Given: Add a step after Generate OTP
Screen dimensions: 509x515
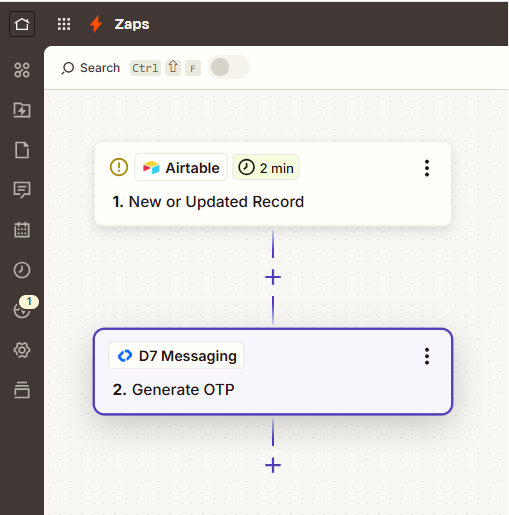Looking at the screenshot, I should [x=273, y=465].
